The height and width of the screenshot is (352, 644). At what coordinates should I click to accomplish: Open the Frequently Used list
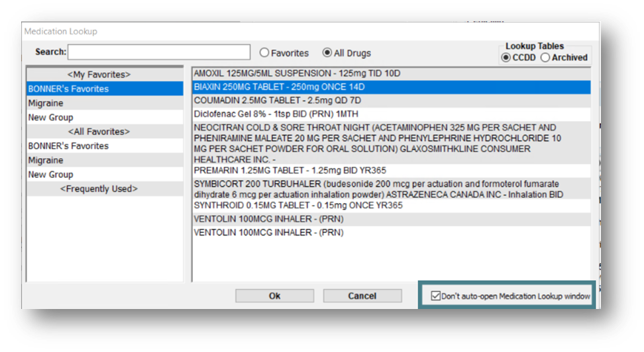click(x=105, y=189)
